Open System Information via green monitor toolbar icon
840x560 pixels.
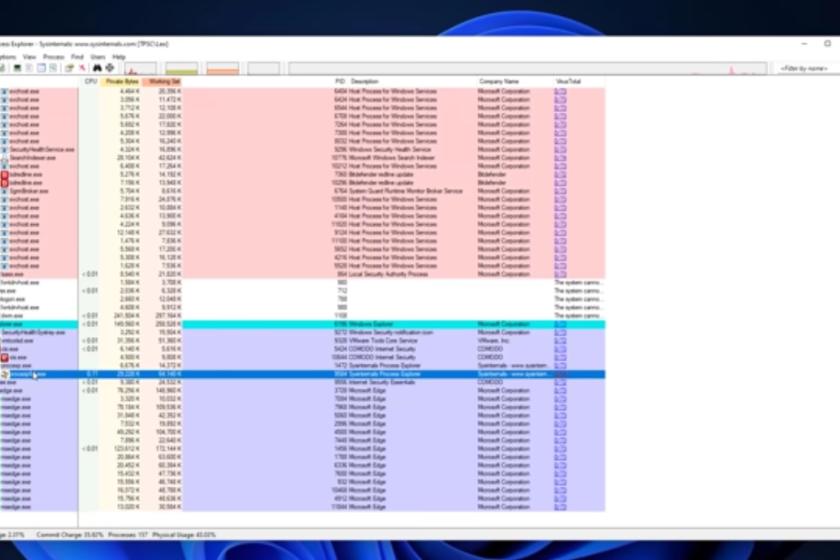[x=17, y=68]
